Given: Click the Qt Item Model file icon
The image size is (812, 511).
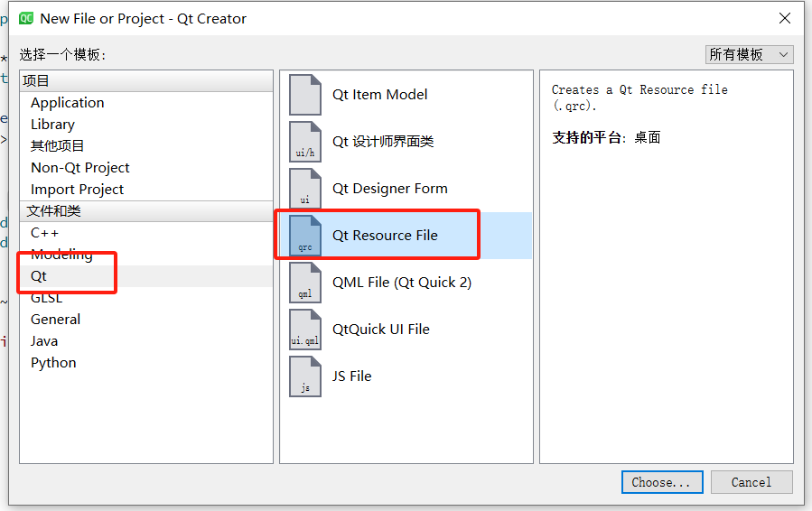Looking at the screenshot, I should click(305, 95).
